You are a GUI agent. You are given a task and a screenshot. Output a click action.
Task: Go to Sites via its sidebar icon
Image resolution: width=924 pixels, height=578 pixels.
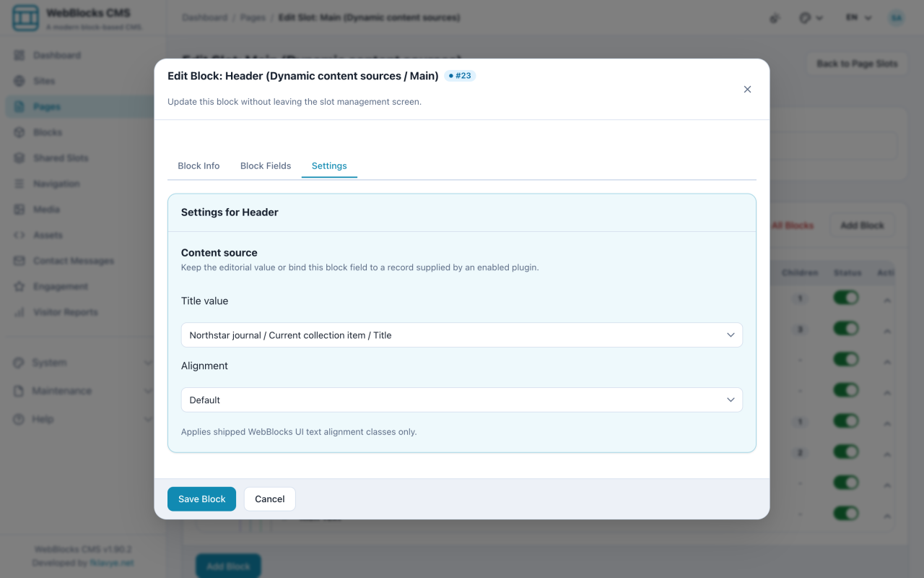[x=19, y=81]
